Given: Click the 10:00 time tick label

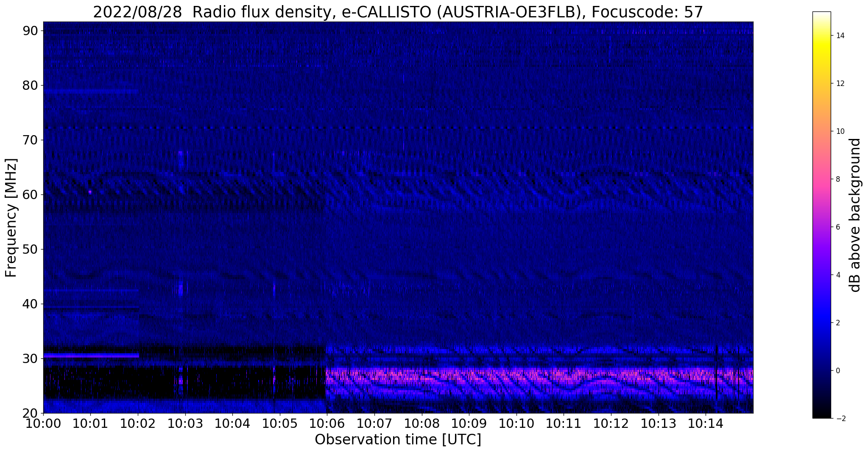Looking at the screenshot, I should pyautogui.click(x=43, y=423).
